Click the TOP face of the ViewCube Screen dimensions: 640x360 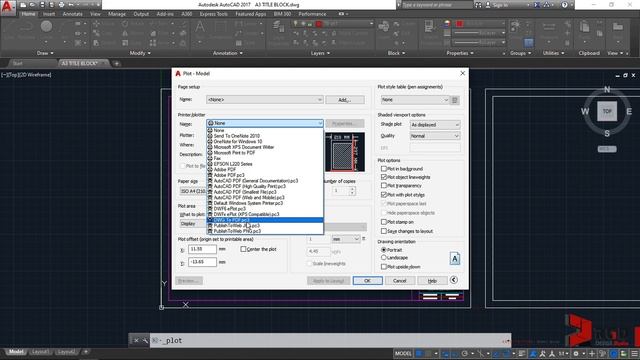tap(607, 111)
